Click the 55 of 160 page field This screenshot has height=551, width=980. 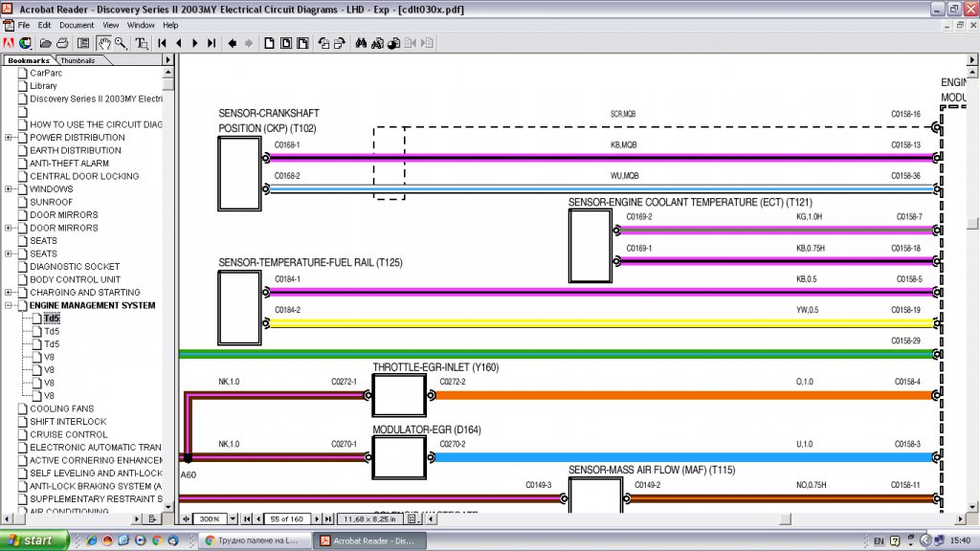point(287,518)
